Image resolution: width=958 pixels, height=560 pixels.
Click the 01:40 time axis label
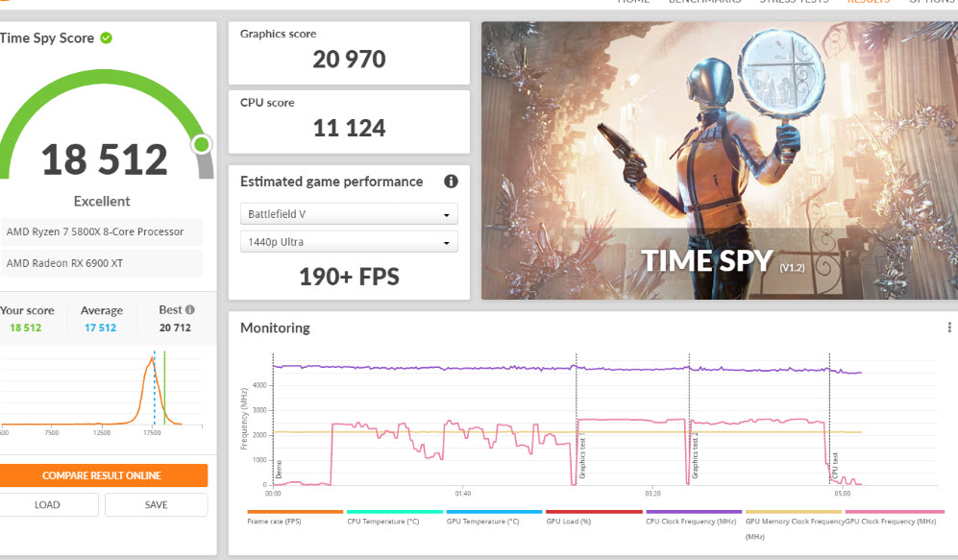click(462, 494)
